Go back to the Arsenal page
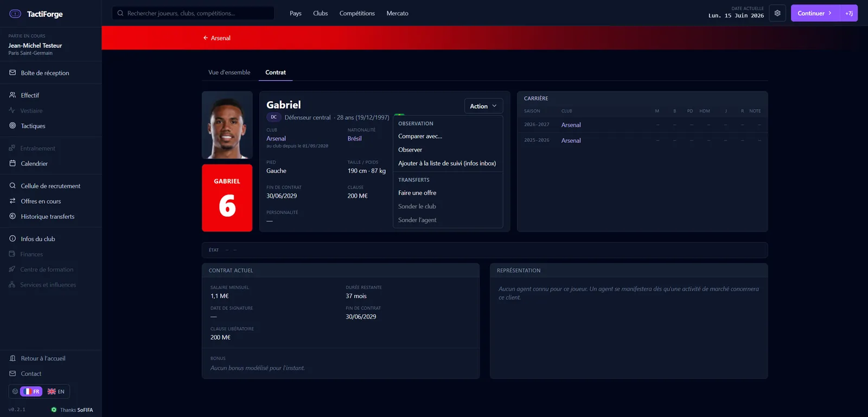 coord(216,38)
